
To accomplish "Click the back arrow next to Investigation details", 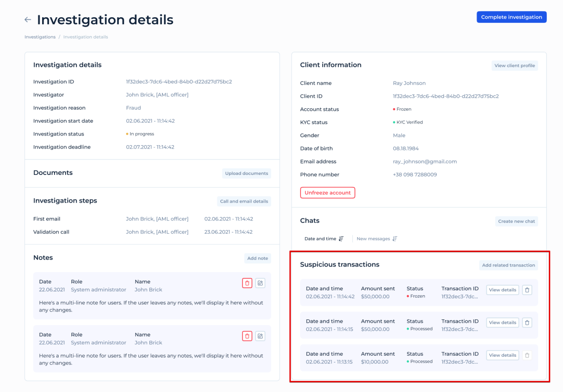I will pyautogui.click(x=28, y=19).
